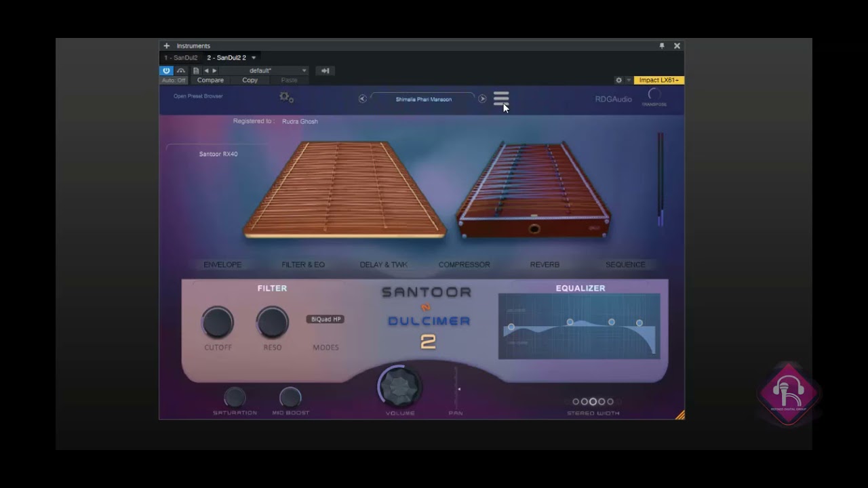868x488 pixels.
Task: Close the Instruments window
Action: tap(677, 46)
